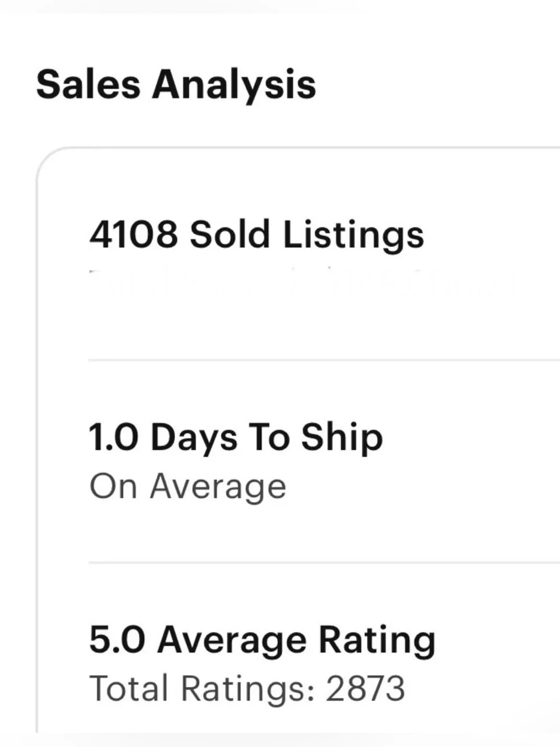Open the 1.0 Days To Ship stat
This screenshot has height=747, width=560.
236,437
